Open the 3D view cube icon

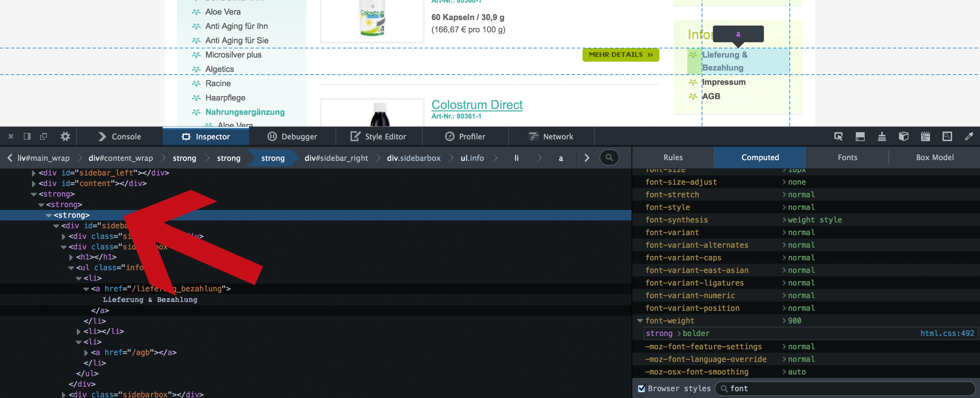coord(903,136)
